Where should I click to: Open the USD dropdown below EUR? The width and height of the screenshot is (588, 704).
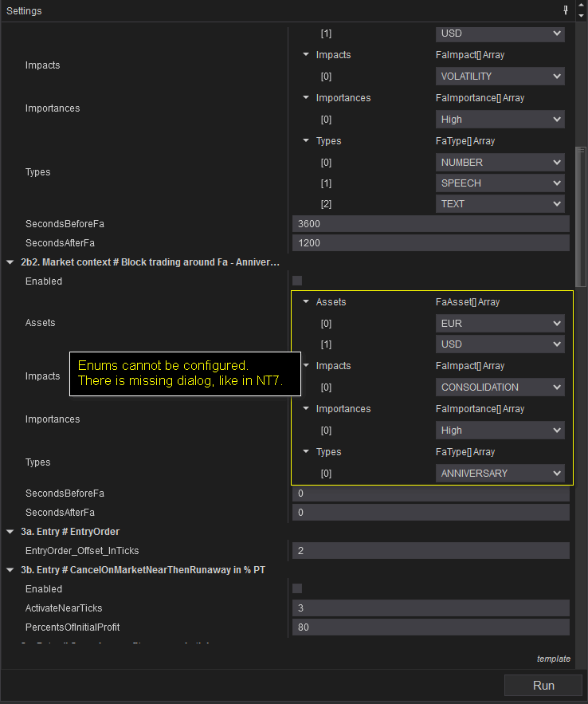500,344
